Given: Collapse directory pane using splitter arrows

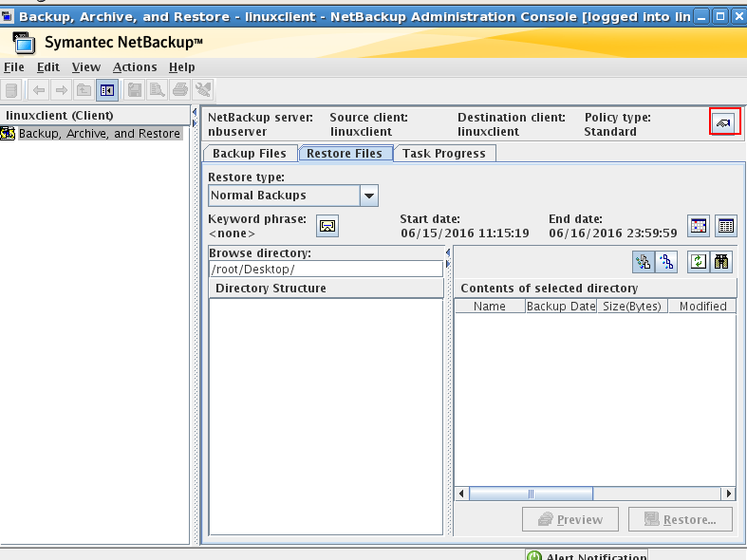Looking at the screenshot, I should pyautogui.click(x=448, y=252).
